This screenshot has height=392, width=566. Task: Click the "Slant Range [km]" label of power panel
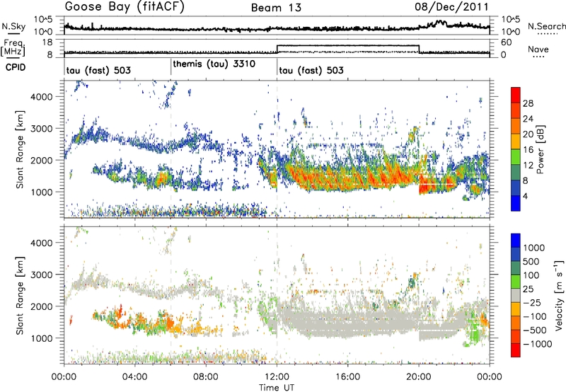(20, 149)
